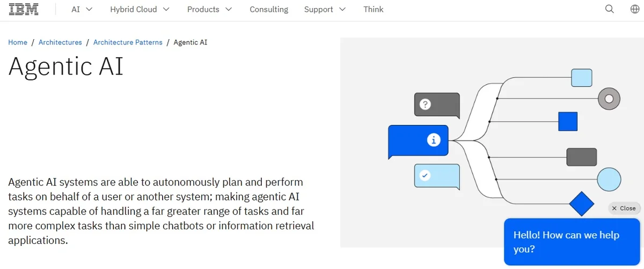Screen dimensions: 644x269
Task: Click the blue diamond shape in diagram
Action: click(581, 204)
